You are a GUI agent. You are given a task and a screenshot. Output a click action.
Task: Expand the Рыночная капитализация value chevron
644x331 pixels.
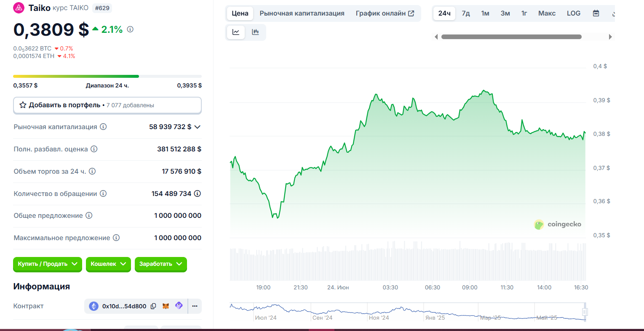tap(197, 127)
